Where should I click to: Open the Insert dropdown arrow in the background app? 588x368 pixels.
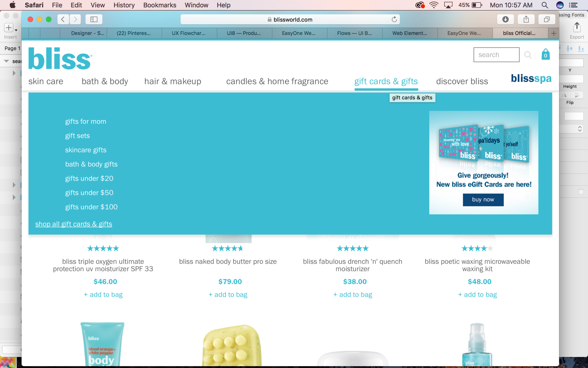16,30
